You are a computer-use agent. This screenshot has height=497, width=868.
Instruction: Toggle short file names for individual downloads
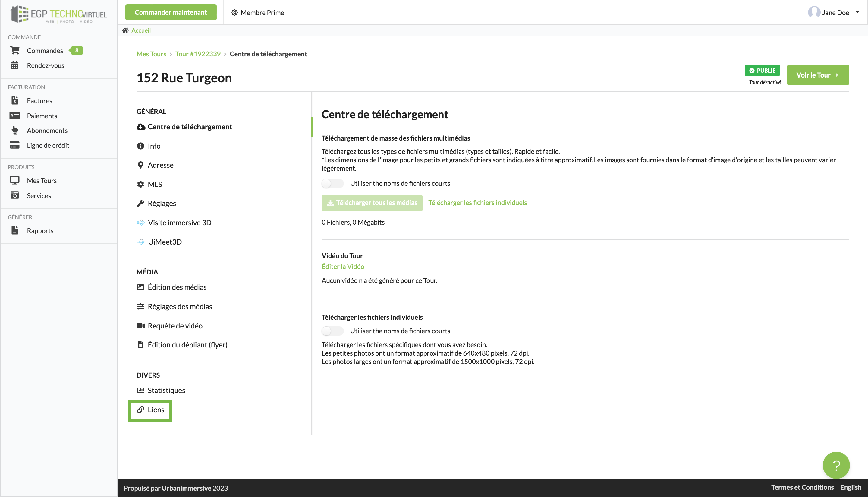click(x=332, y=331)
